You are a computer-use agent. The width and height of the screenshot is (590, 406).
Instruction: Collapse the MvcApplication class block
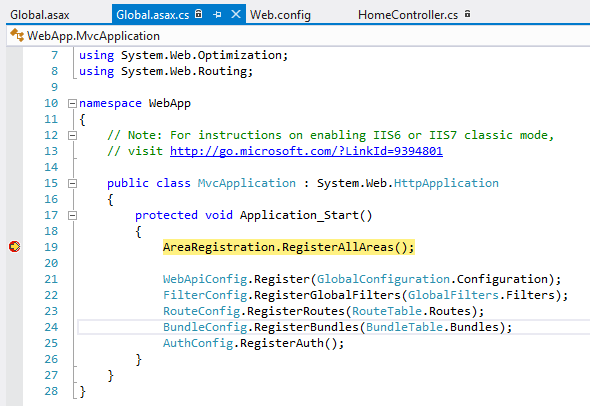[x=72, y=183]
